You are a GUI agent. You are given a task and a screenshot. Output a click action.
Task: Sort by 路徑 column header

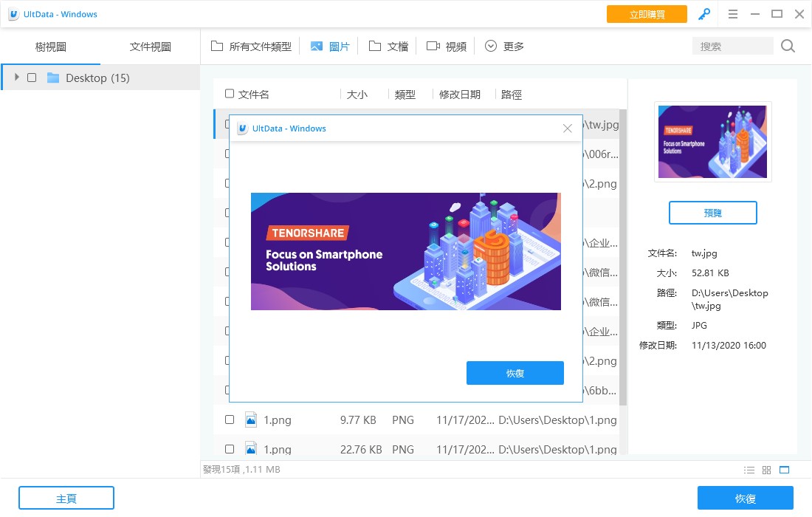(512, 95)
